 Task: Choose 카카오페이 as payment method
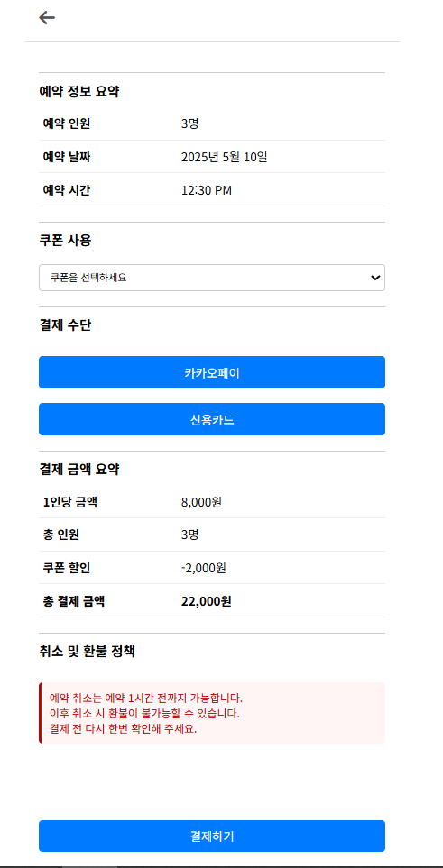pos(212,372)
